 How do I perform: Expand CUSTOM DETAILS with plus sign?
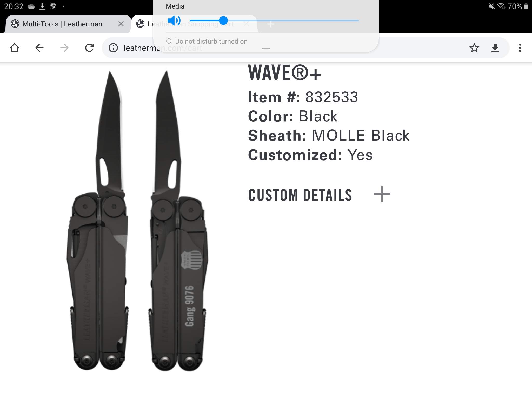click(382, 194)
